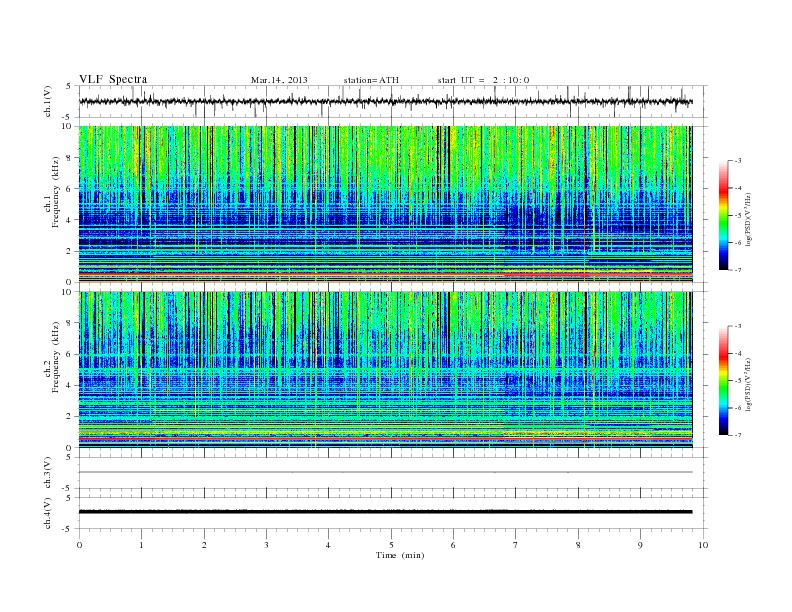Click bottom time axis tick label "7"
This screenshot has width=792, height=612.
click(x=516, y=545)
